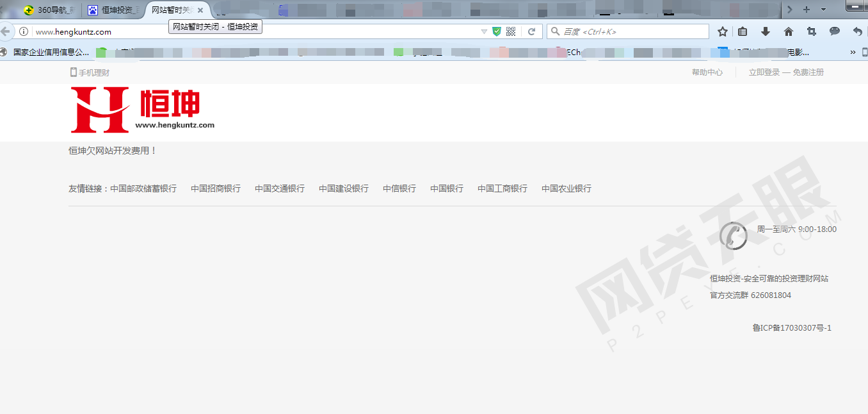
Task: Open 中国工商银行 link
Action: coord(502,188)
